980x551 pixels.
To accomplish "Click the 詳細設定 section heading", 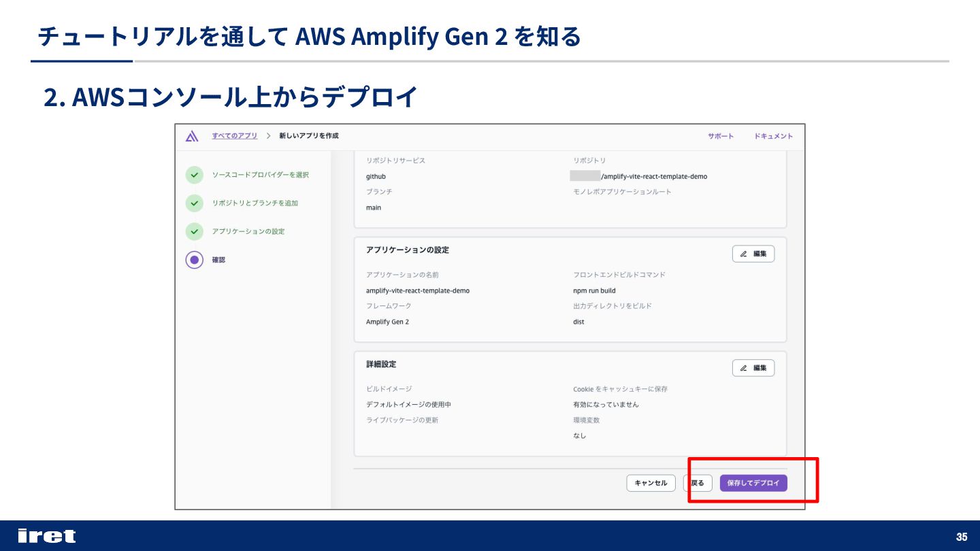I will 381,365.
